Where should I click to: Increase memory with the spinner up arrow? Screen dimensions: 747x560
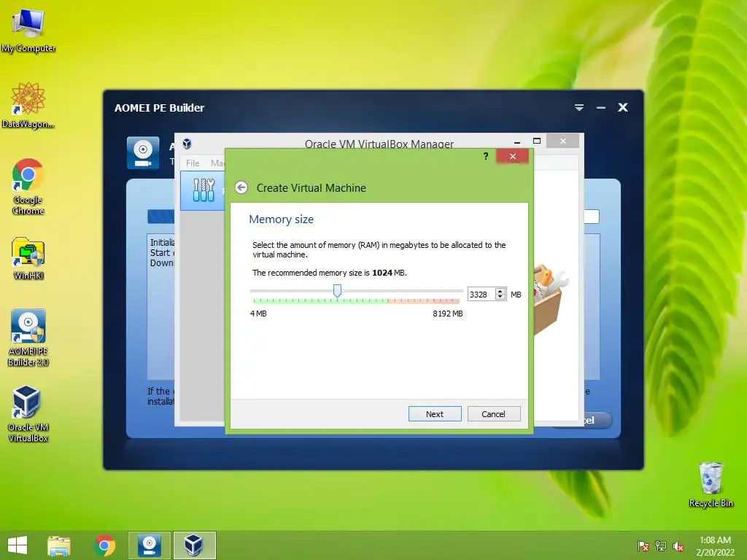coord(500,291)
